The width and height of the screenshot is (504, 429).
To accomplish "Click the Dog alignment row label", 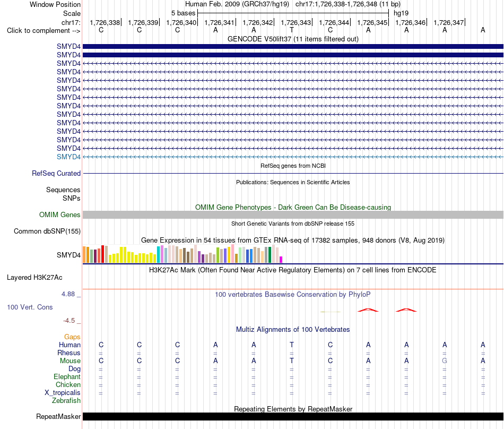I will pyautogui.click(x=74, y=369).
